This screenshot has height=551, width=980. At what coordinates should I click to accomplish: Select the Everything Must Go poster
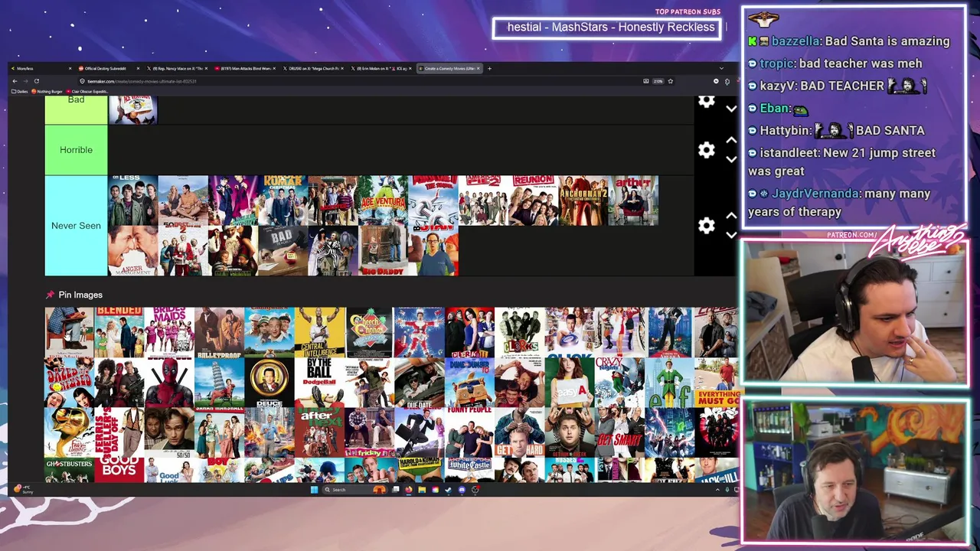[717, 383]
